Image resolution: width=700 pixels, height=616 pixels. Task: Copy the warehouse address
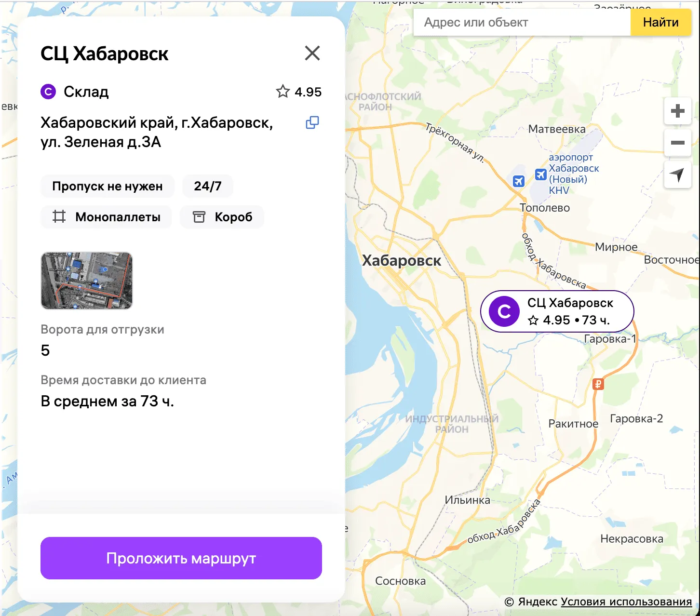point(312,122)
